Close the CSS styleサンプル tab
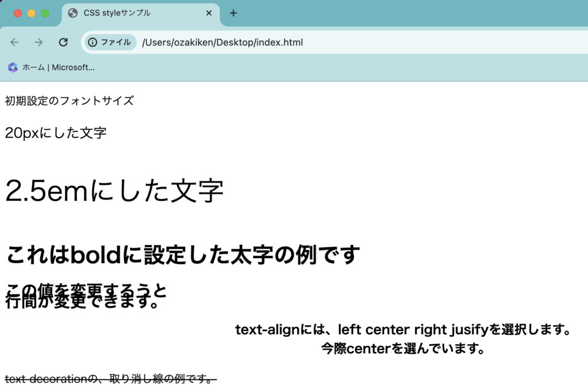The width and height of the screenshot is (588, 389). 208,13
